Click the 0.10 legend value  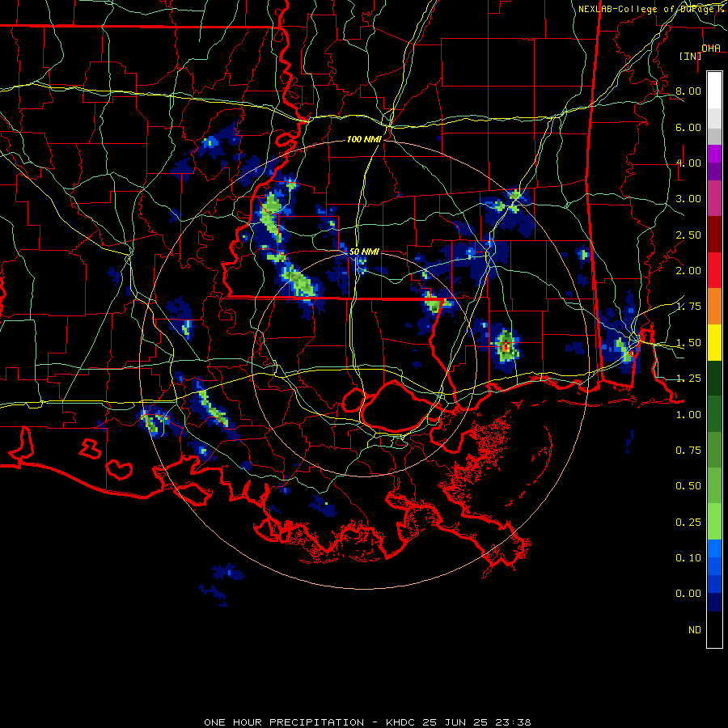pos(688,558)
